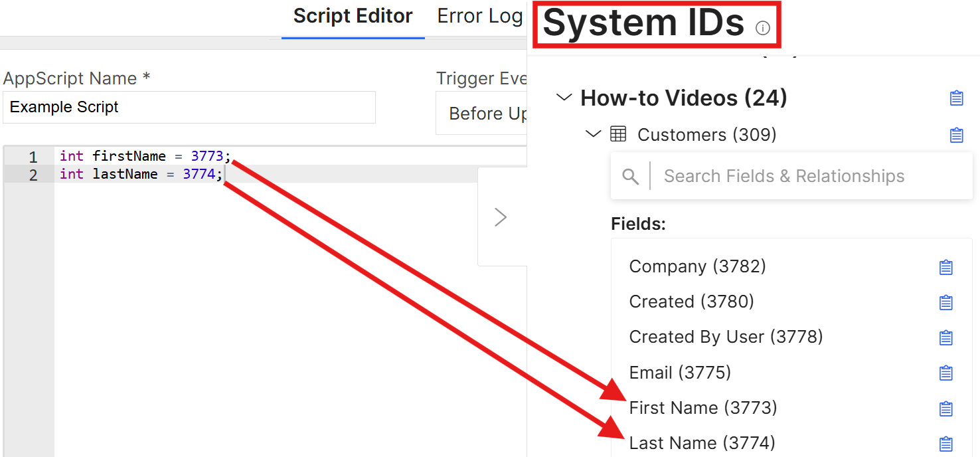Click code line 1 in the editor
The height and width of the screenshot is (457, 980).
pos(145,157)
